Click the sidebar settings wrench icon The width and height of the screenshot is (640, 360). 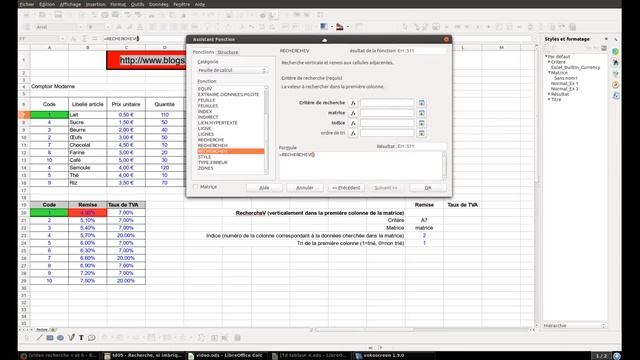click(616, 39)
